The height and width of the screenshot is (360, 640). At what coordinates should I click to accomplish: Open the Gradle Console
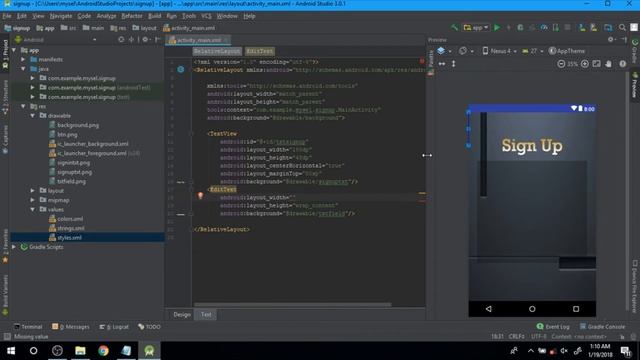pyautogui.click(x=602, y=327)
